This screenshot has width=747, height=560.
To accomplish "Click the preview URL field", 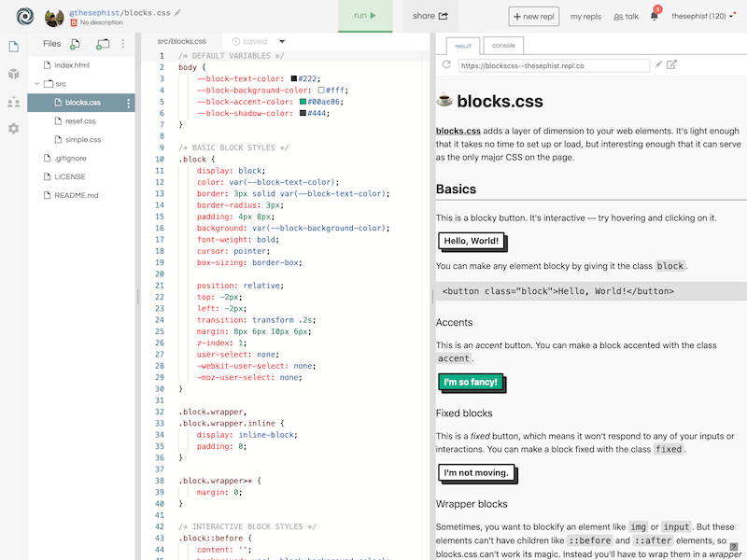I will (x=554, y=65).
